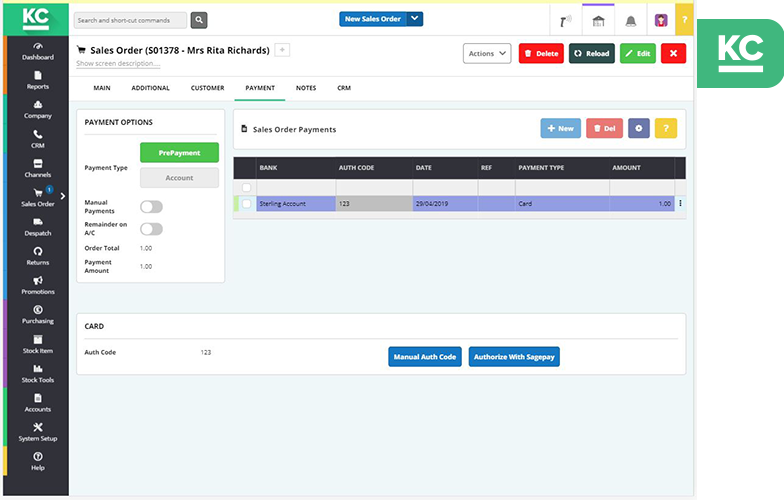Click the yellow help question mark in top bar

684,20
